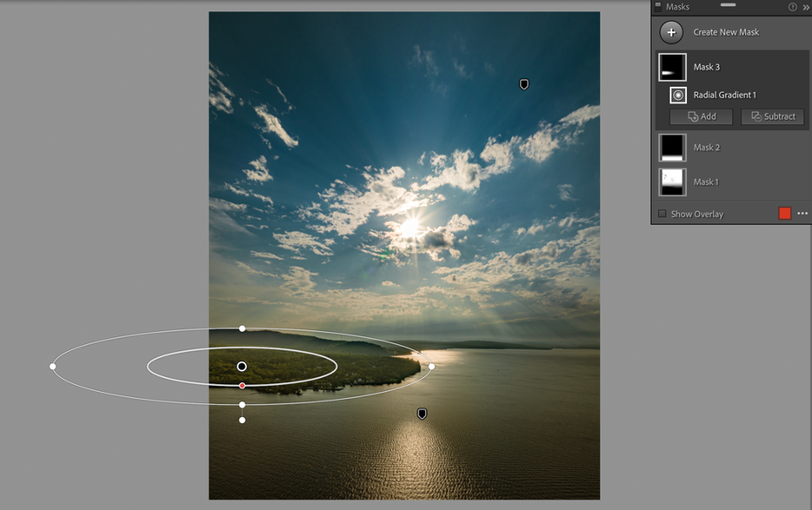Click Subtract to reduce Mask 3
The height and width of the screenshot is (510, 812).
click(x=772, y=116)
